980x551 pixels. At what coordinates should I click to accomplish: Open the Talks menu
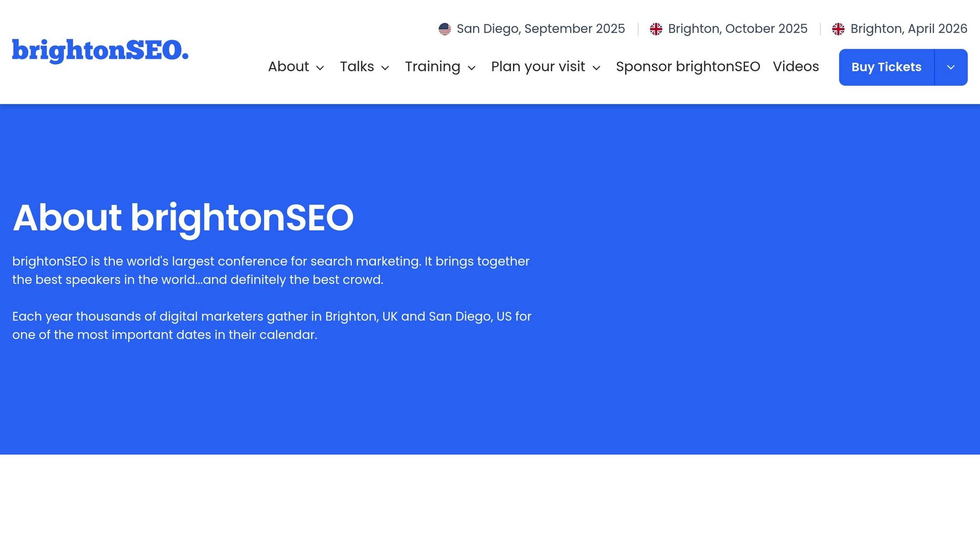pos(357,66)
